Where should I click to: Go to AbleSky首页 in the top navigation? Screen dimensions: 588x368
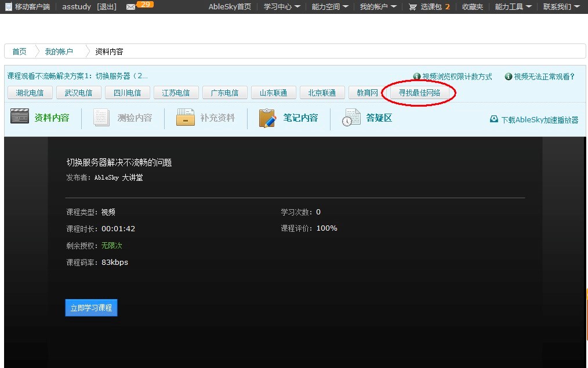(230, 7)
